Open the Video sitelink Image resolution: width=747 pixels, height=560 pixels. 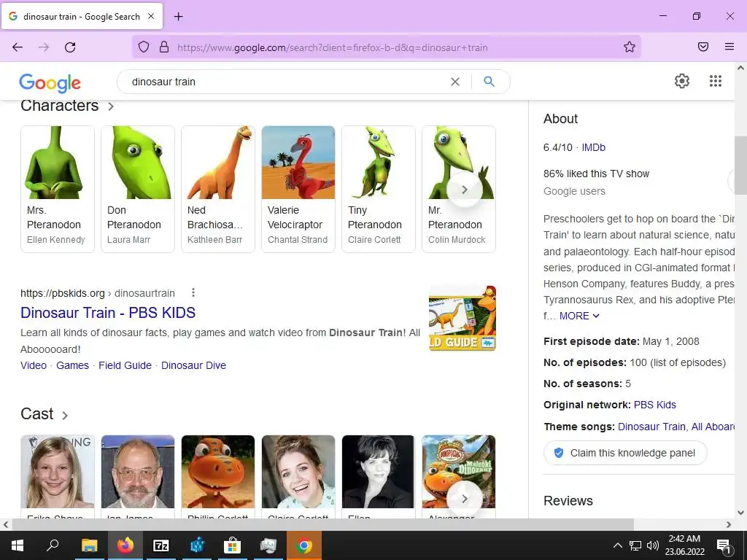(x=34, y=366)
